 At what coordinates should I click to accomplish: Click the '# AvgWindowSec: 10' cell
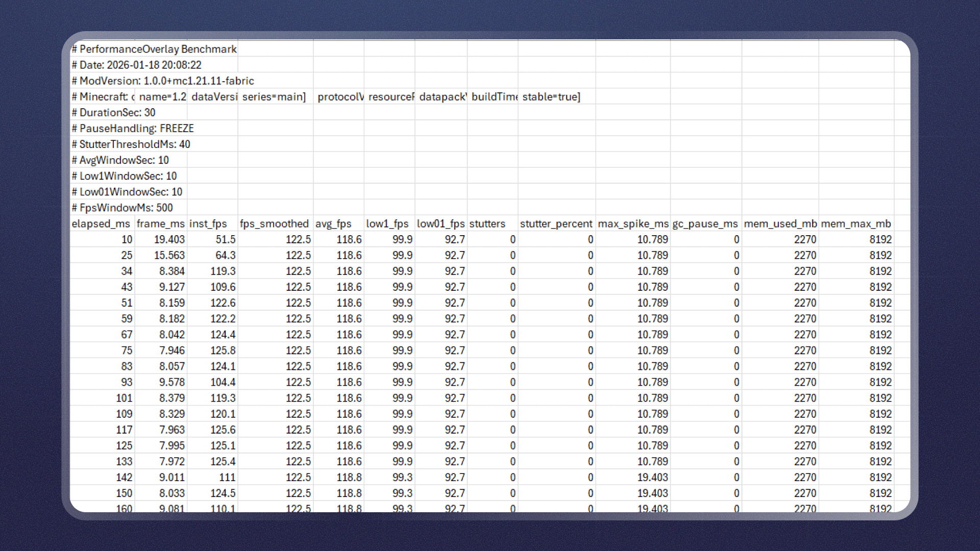tap(120, 160)
